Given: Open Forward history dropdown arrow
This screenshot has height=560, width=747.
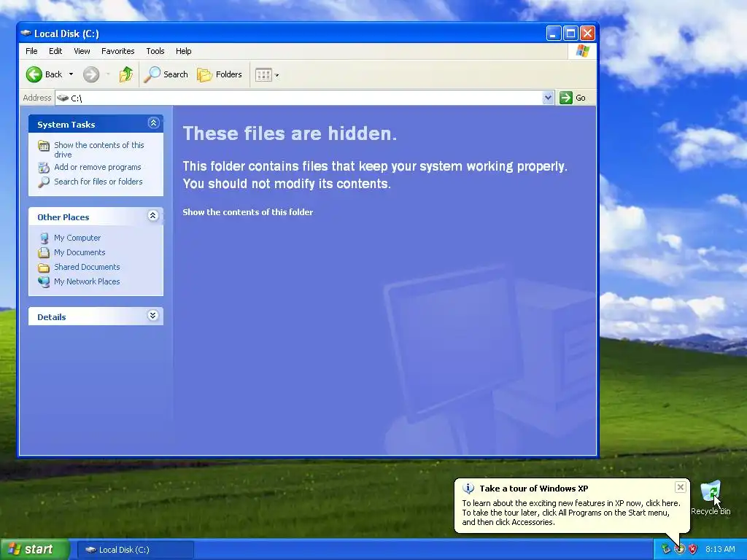Looking at the screenshot, I should coord(108,74).
